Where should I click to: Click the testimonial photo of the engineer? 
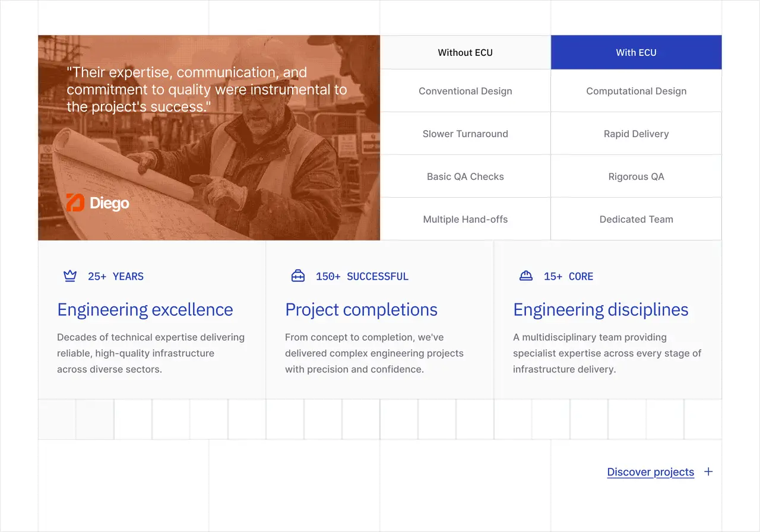click(209, 138)
